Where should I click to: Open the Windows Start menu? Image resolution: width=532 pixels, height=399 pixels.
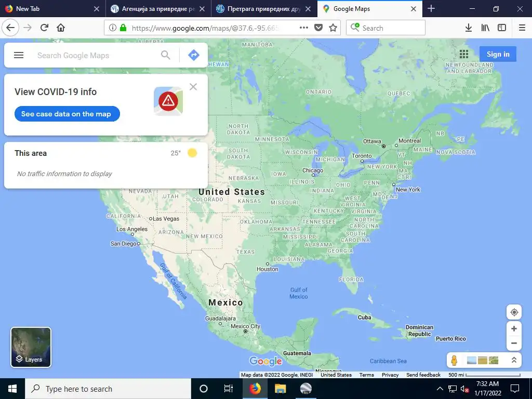[12, 389]
